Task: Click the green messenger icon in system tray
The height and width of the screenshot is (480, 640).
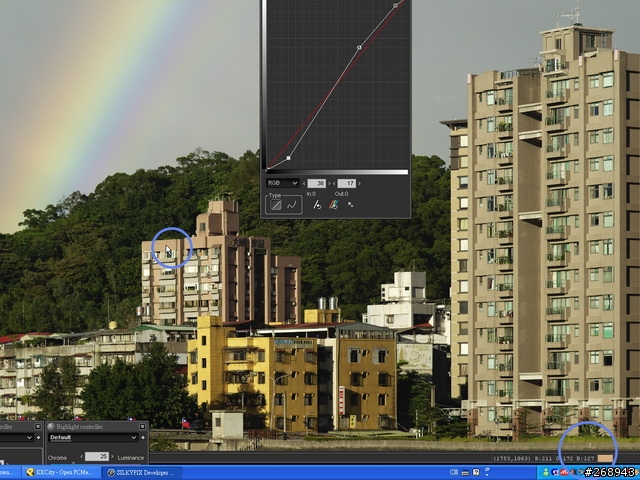Action: pos(546,473)
